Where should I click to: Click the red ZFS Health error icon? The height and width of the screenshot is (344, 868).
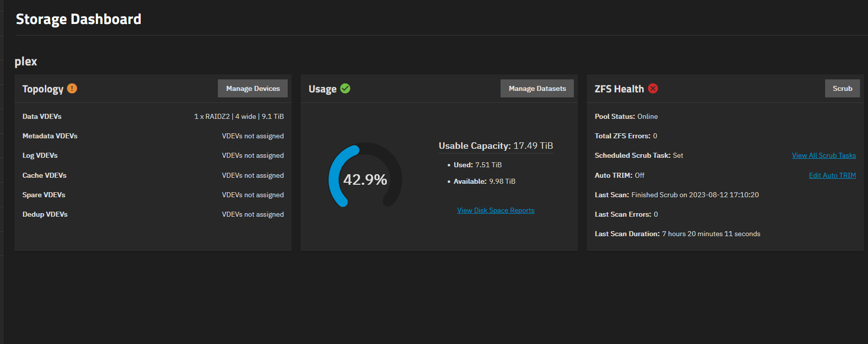653,88
